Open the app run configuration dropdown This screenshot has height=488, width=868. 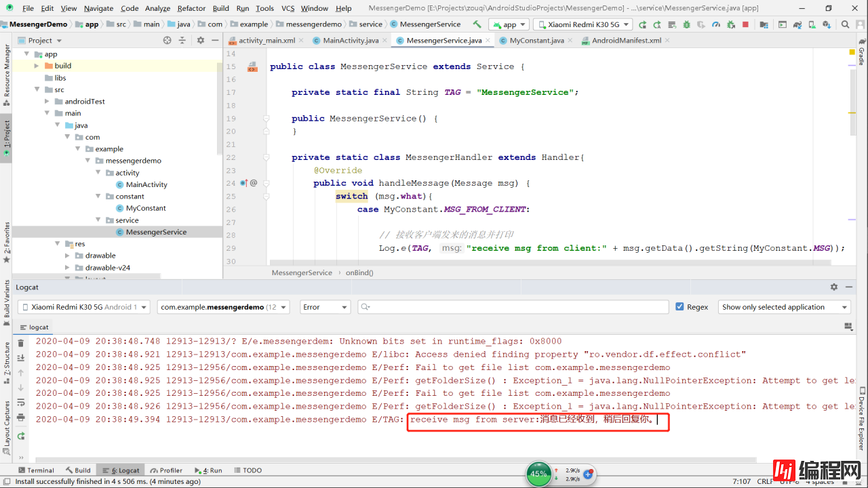[x=510, y=24]
